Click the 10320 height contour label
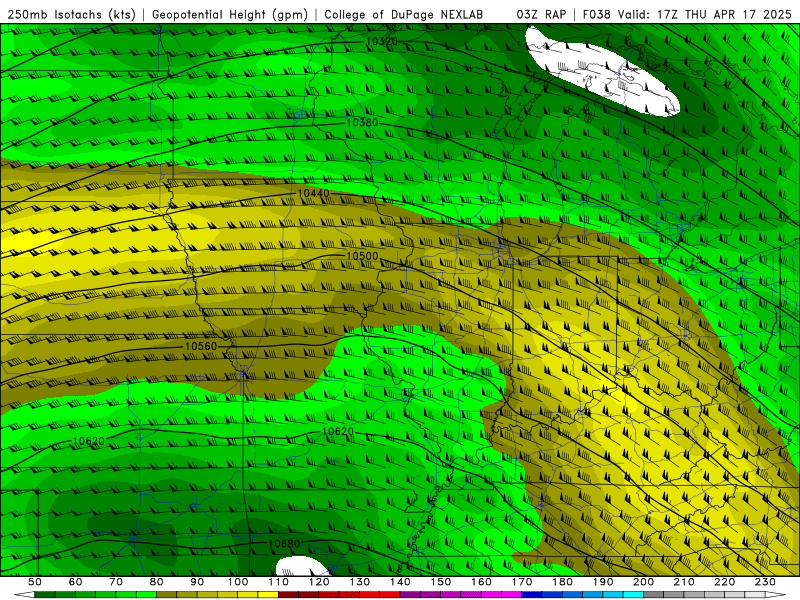 382,41
